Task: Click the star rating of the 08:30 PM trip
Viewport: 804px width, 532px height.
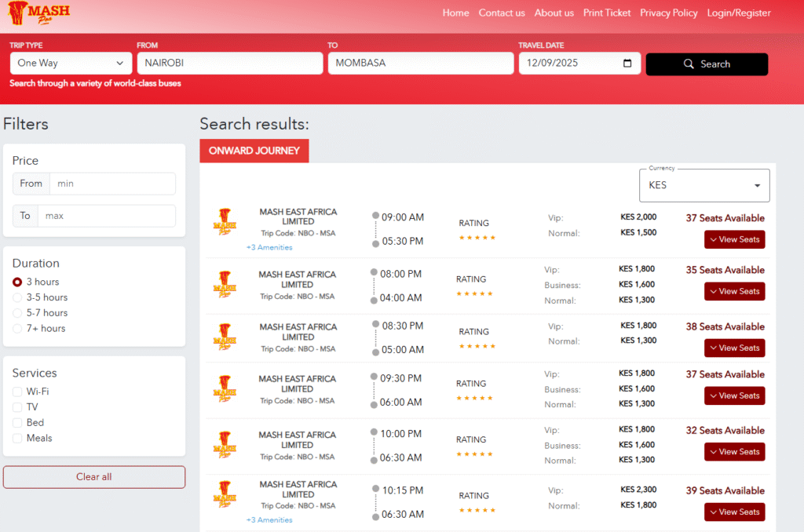Action: (x=477, y=347)
